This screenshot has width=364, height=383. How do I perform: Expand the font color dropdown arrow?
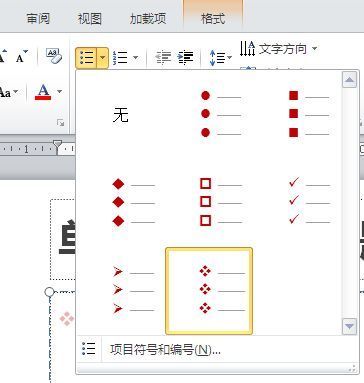point(59,91)
